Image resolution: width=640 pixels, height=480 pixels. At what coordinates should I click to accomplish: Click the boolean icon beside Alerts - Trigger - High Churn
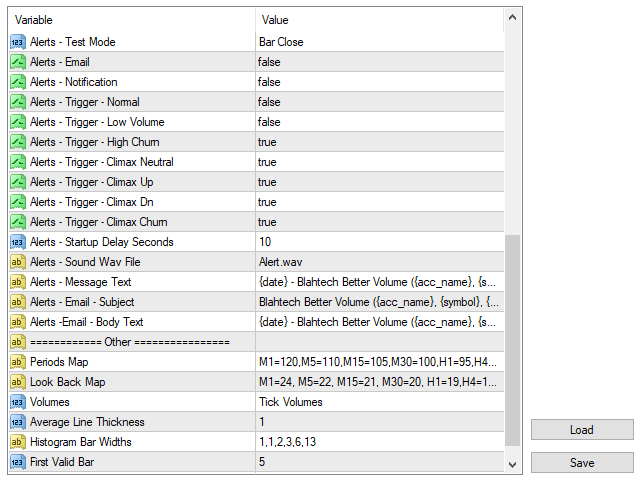[17, 142]
